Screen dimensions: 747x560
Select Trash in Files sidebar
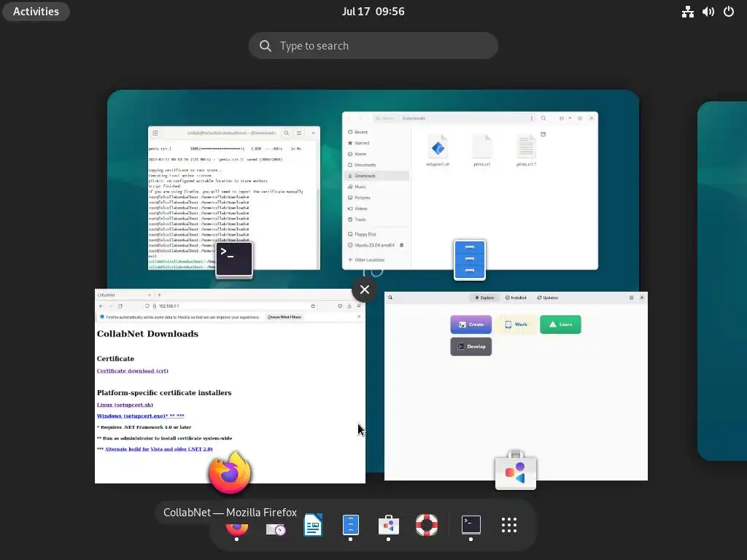[x=376, y=219]
